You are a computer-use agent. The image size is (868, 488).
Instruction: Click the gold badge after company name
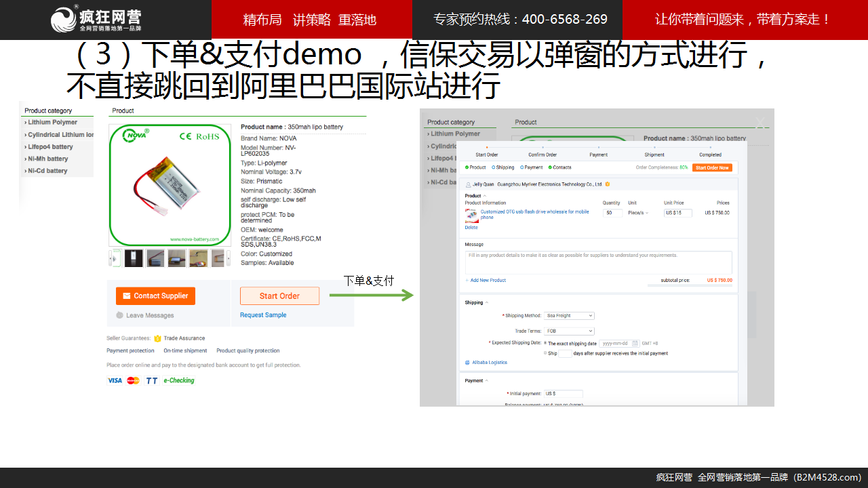click(x=607, y=184)
